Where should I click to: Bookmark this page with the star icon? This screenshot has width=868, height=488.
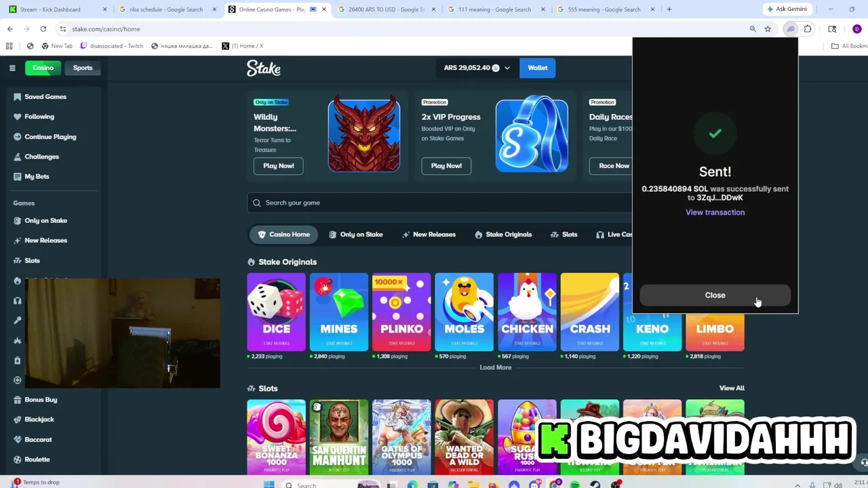[768, 29]
